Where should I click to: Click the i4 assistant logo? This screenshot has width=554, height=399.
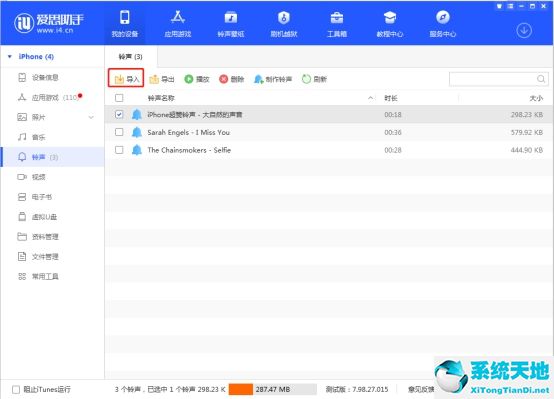click(x=49, y=23)
